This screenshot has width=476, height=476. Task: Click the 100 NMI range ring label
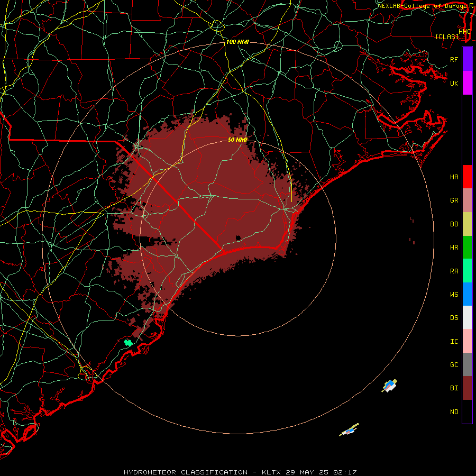click(237, 42)
